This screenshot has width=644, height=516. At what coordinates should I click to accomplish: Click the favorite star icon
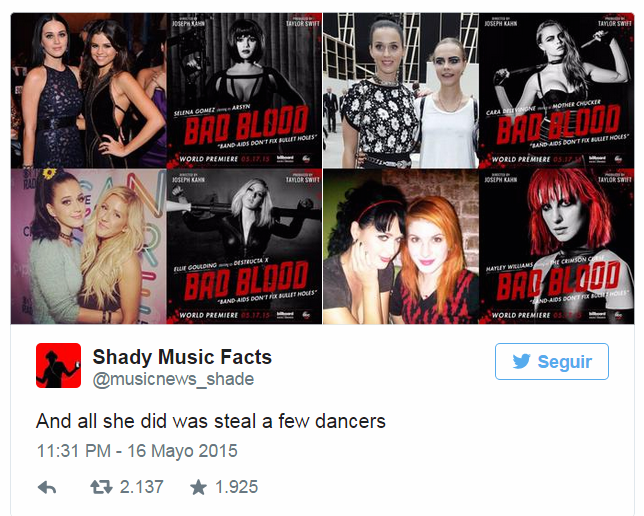(198, 487)
